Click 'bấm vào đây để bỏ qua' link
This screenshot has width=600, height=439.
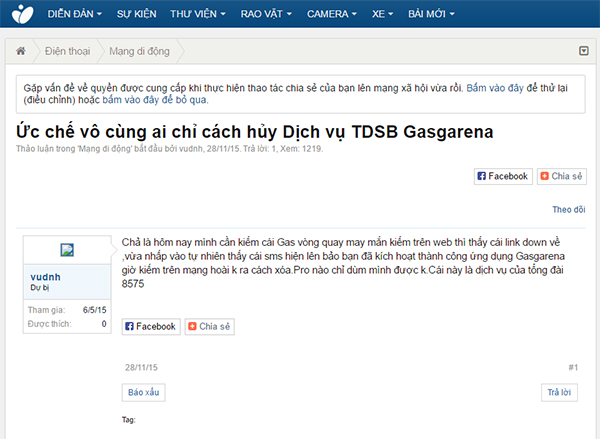click(x=155, y=100)
